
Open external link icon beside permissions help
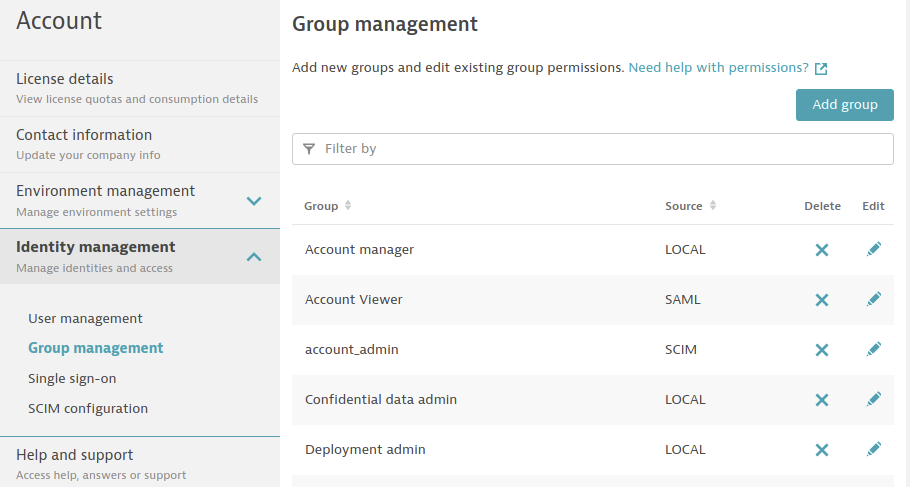coord(821,68)
